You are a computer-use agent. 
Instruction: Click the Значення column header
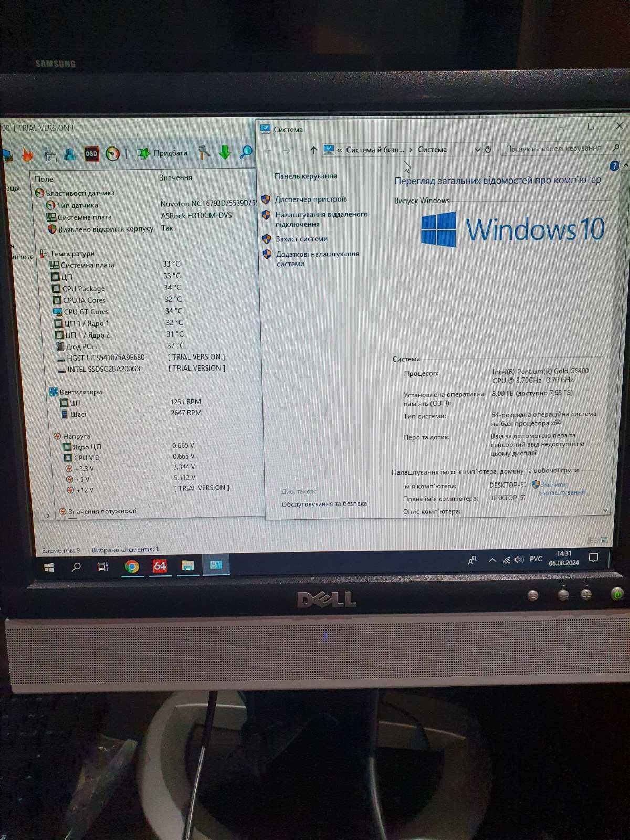point(175,177)
